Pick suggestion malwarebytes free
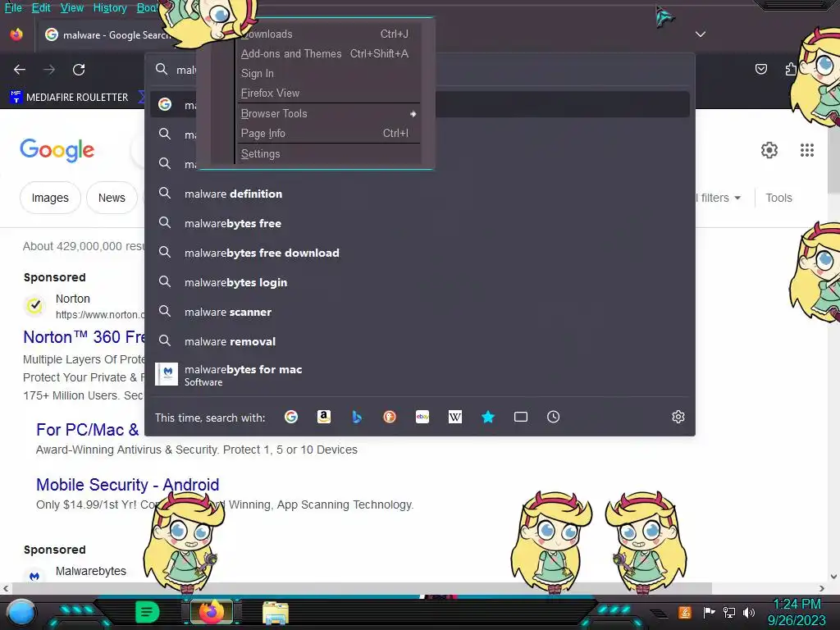Viewport: 840px width, 630px height. pos(420,223)
